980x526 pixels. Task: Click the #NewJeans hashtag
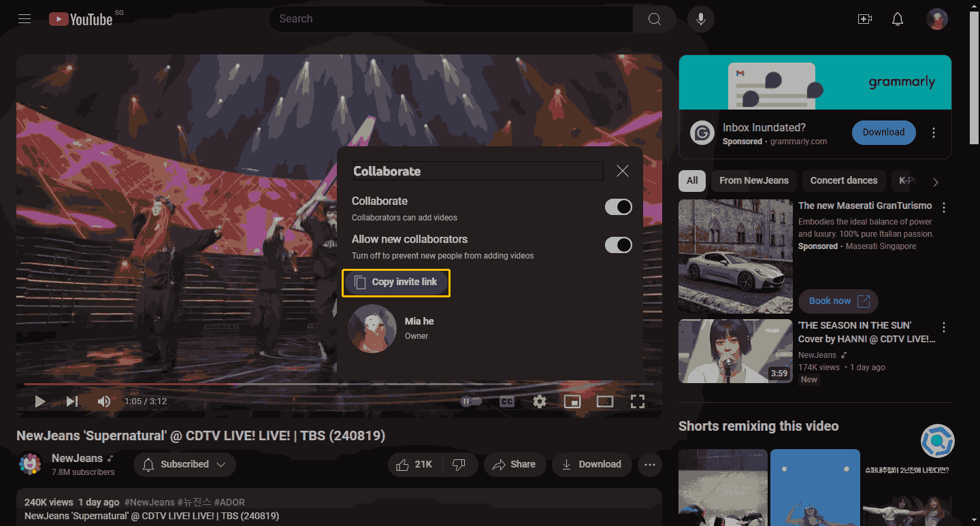(149, 502)
